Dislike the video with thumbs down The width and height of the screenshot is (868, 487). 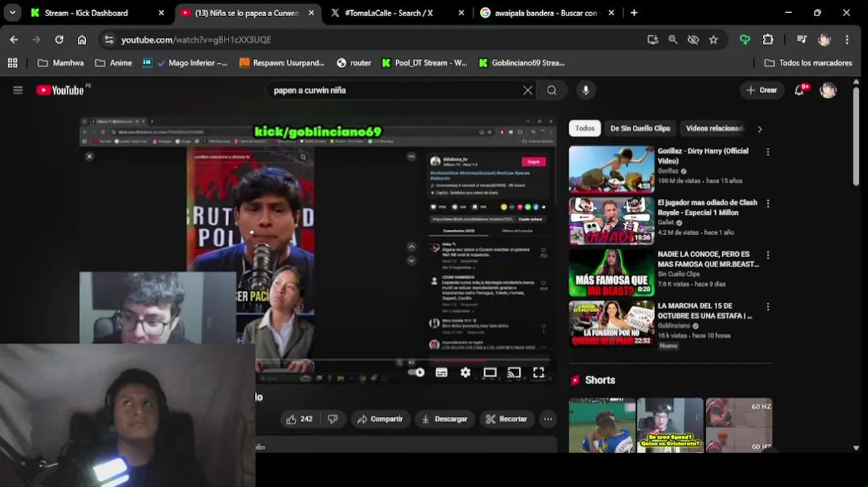click(333, 419)
